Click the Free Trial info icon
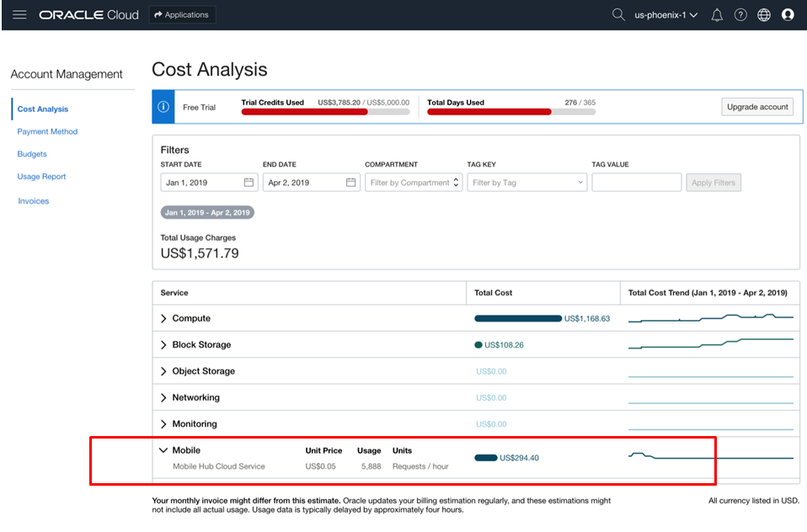This screenshot has height=532, width=807. [163, 107]
